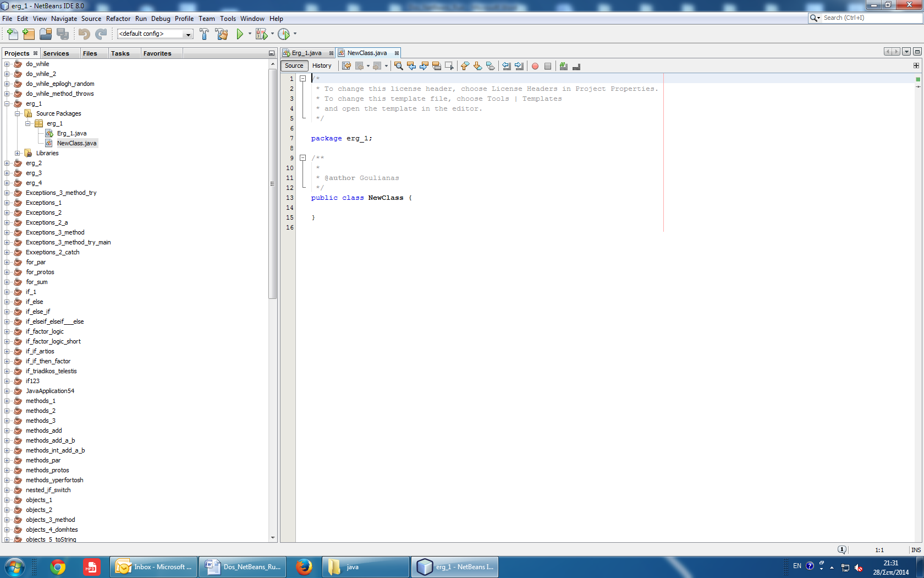
Task: Click the Debug Project toolbar icon
Action: pyautogui.click(x=261, y=34)
